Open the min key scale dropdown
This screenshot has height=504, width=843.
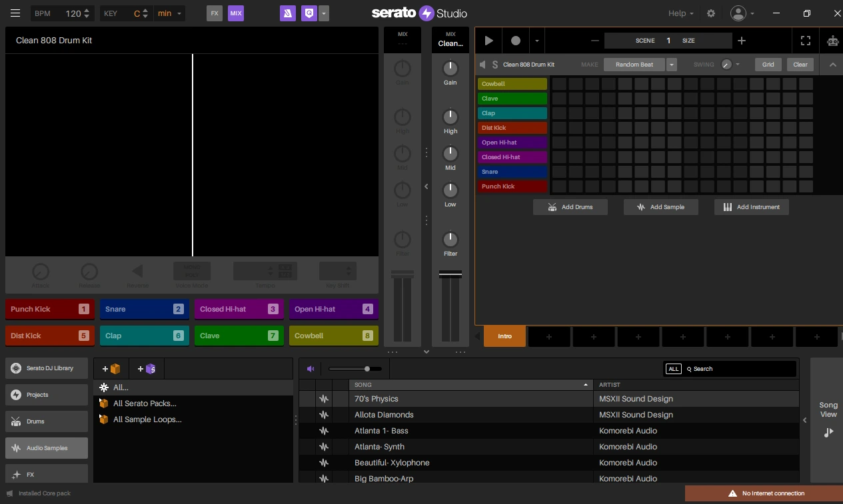coord(169,13)
